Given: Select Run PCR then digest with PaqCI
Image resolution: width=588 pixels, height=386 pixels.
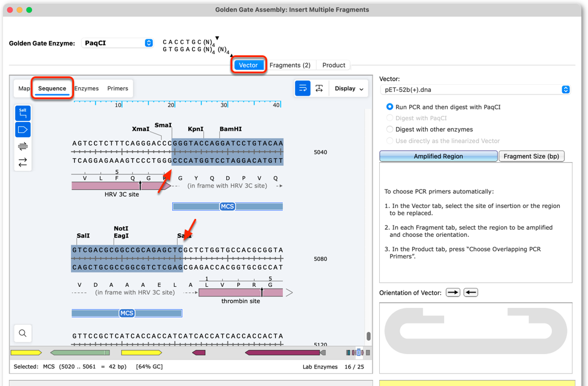Looking at the screenshot, I should pyautogui.click(x=443, y=107).
